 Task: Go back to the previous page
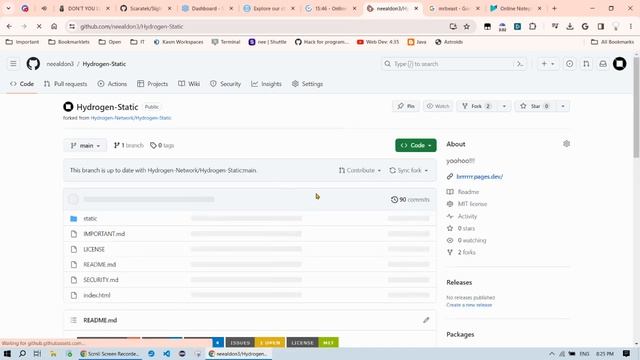(9, 27)
